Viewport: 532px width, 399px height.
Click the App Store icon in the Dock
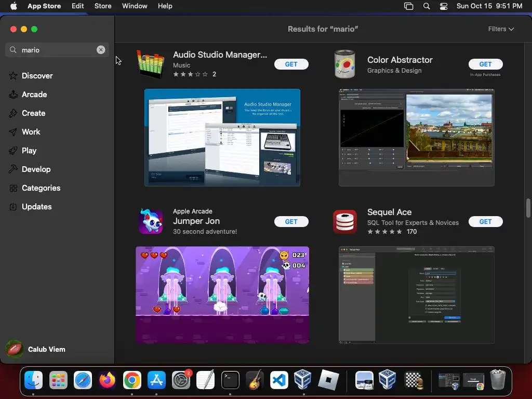coord(156,380)
